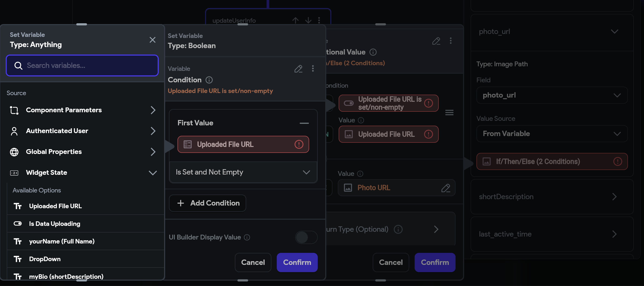
Task: Open Component Parameters source
Action: click(82, 110)
